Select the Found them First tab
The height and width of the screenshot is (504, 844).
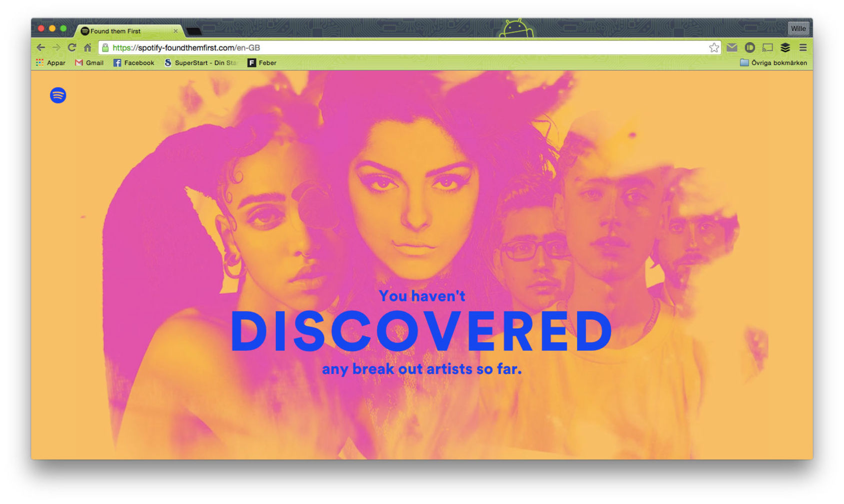[129, 31]
